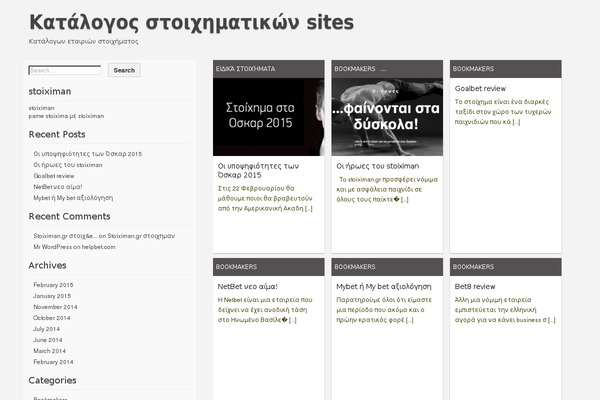600x400 pixels.
Task: Click excerpt Η Netbet είναι μια εταιρεία
Action: tap(265, 310)
